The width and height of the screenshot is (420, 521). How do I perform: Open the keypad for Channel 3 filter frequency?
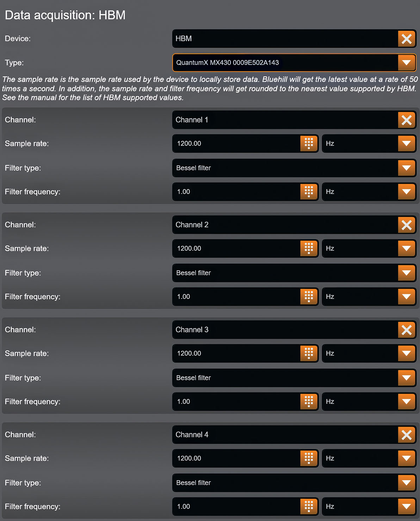point(308,402)
